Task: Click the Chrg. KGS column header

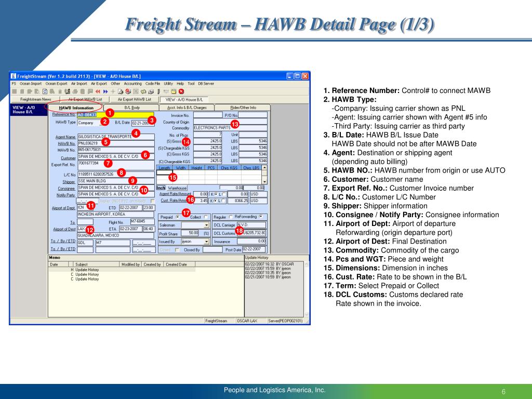Action: pyautogui.click(x=229, y=168)
